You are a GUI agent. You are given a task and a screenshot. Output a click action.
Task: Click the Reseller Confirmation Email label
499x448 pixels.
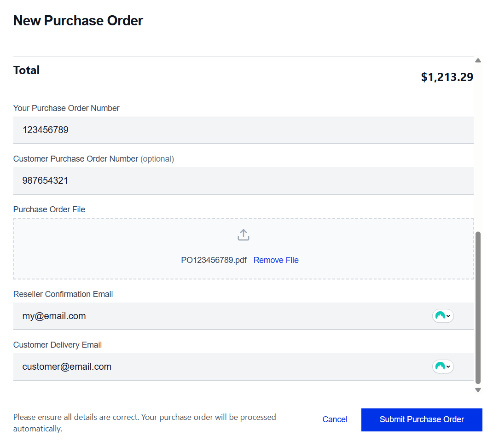point(63,294)
